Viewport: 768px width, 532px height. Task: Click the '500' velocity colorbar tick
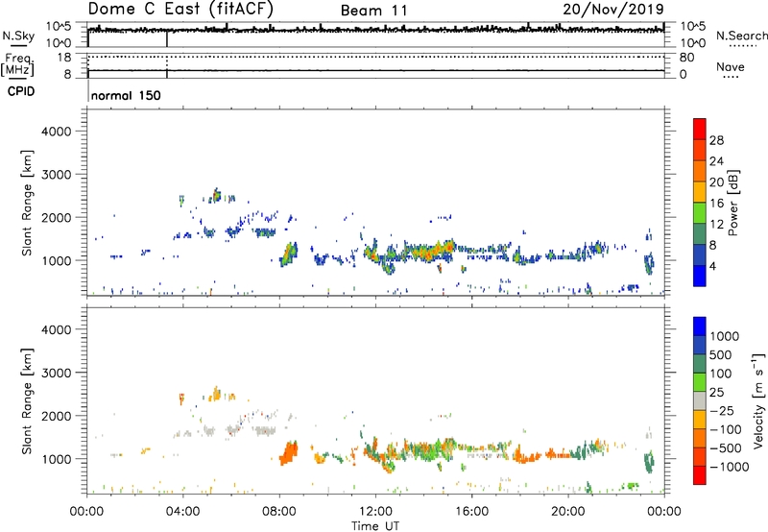pos(721,355)
